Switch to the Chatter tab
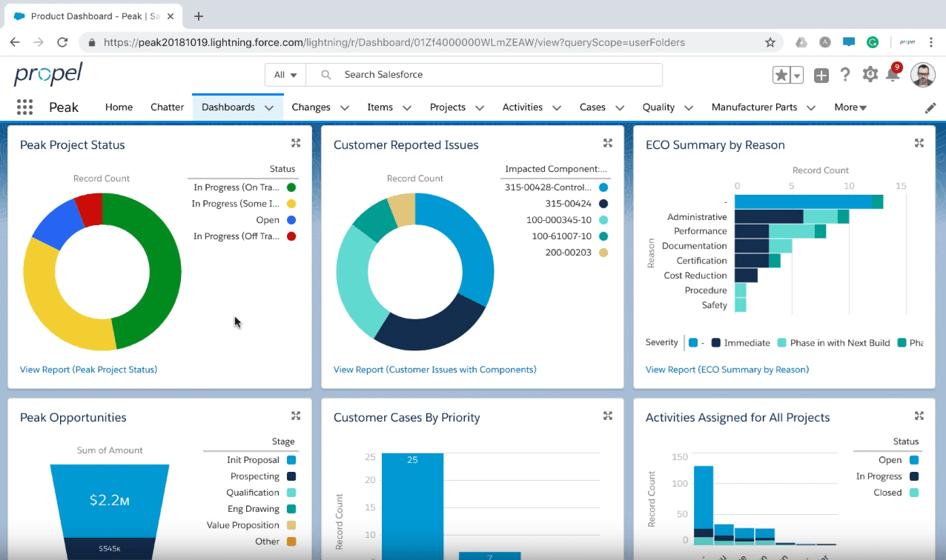946x560 pixels. click(x=167, y=107)
